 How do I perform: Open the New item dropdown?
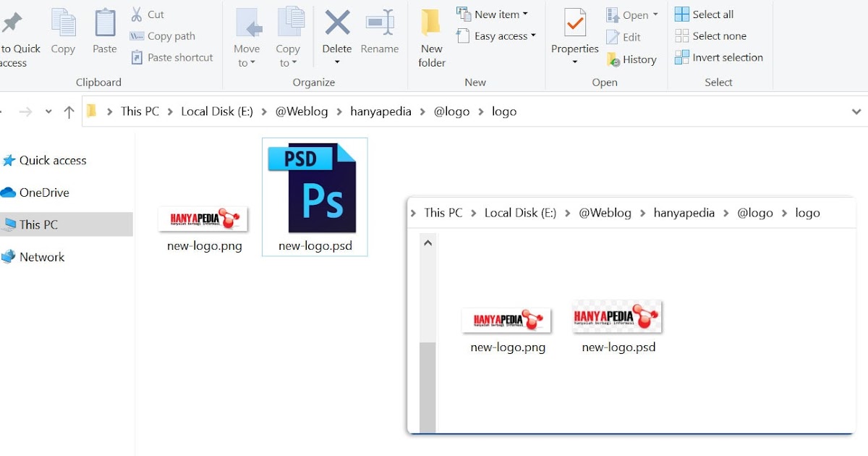(493, 14)
